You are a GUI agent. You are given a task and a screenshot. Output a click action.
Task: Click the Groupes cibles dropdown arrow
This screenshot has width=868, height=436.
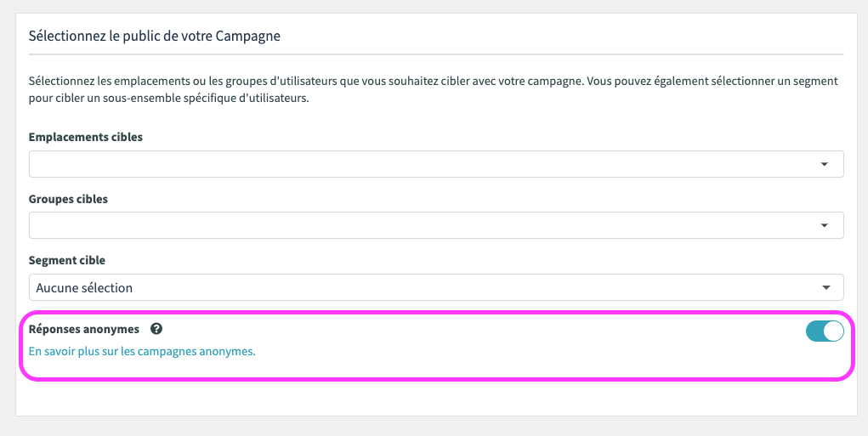825,226
